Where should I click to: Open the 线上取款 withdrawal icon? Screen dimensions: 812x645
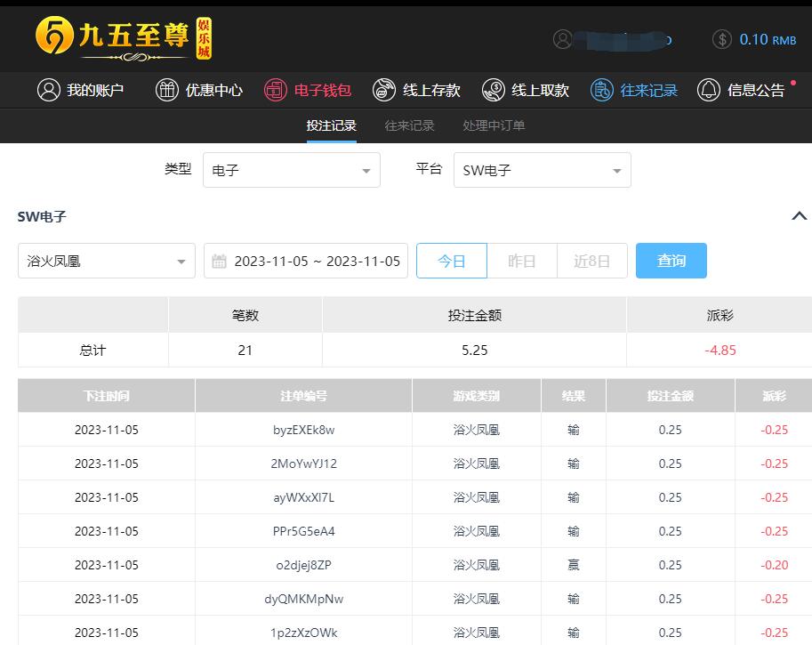tap(494, 90)
